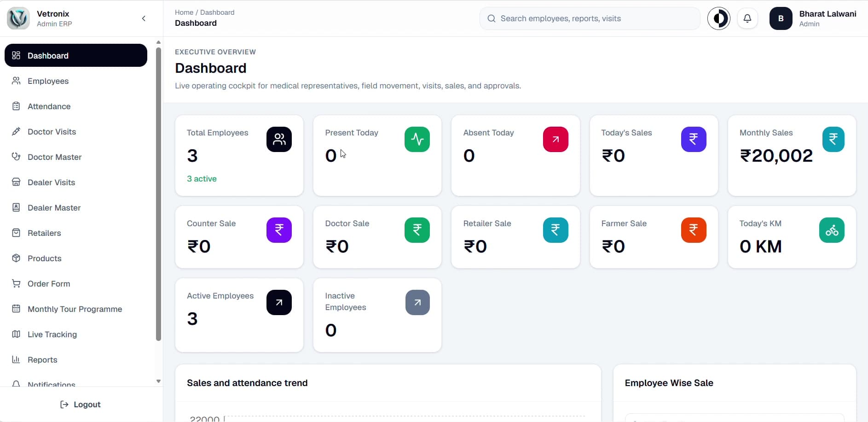Click the "Sales and attendance trend" heading
This screenshot has width=868, height=422.
point(247,383)
